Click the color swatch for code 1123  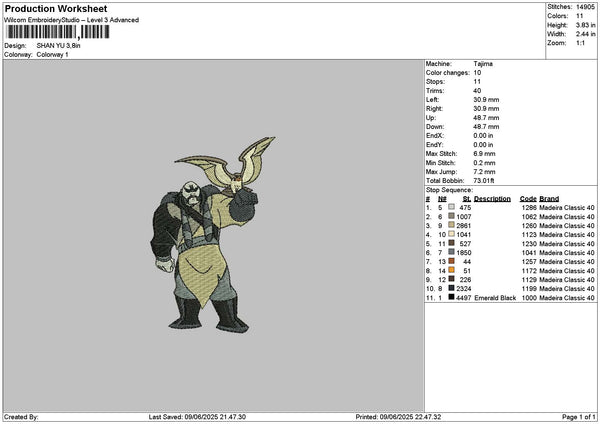coord(452,234)
